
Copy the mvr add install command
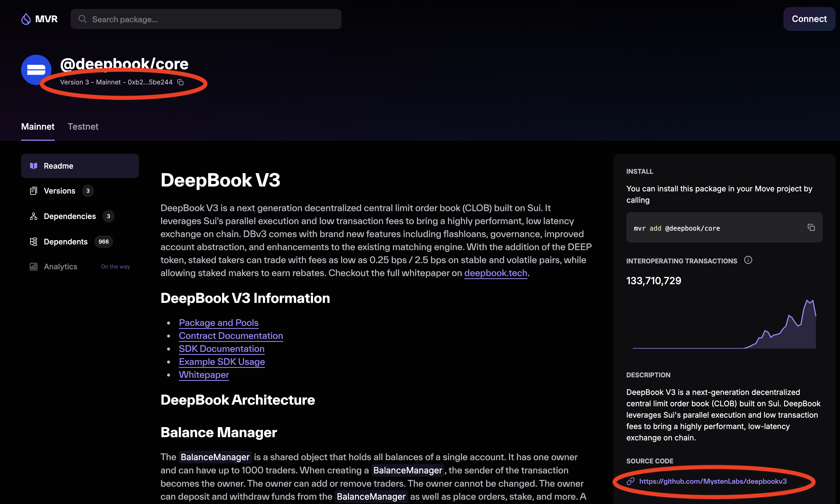tap(812, 227)
